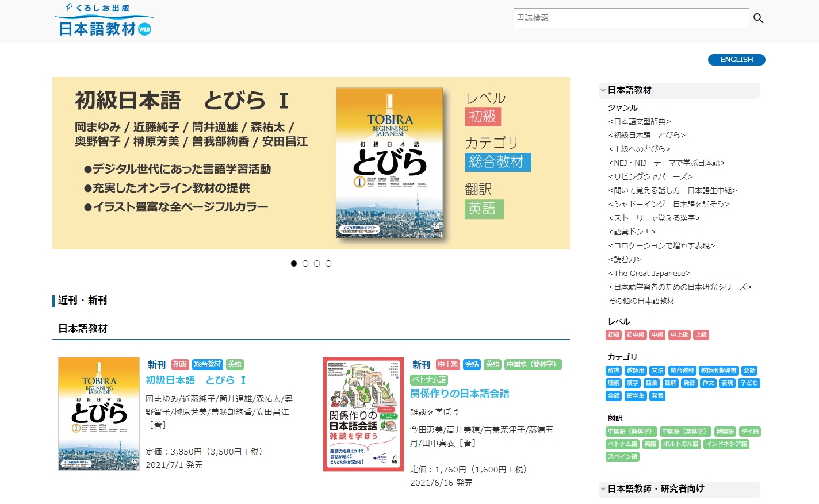Filter by 文法 category in sidebar
Viewport: 819px width, 504px height.
tap(657, 371)
